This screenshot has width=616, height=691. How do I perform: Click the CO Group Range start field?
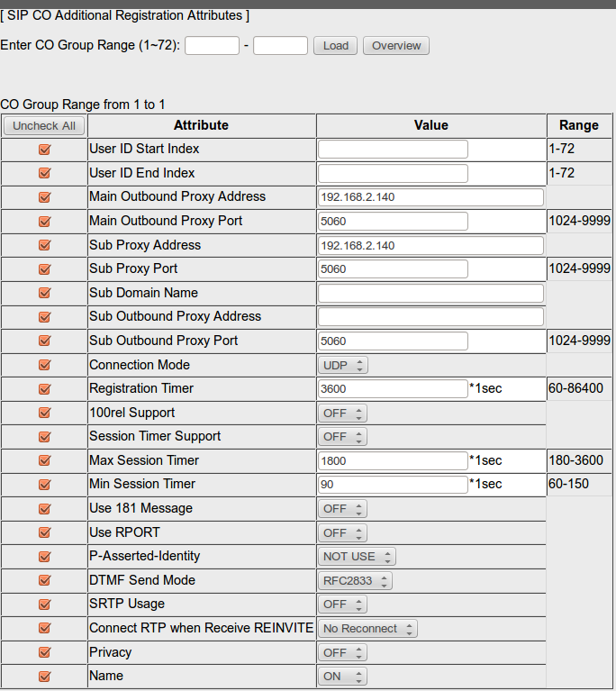coord(212,46)
